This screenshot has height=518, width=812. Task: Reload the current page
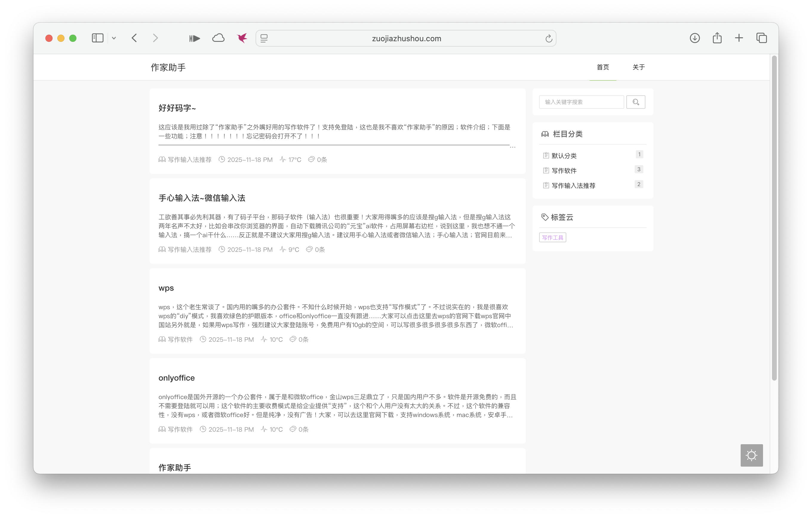548,38
